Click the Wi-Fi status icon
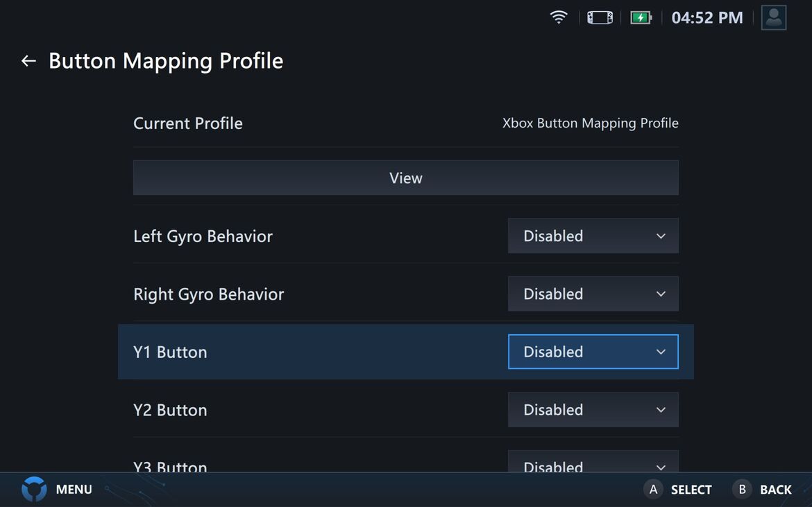The image size is (812, 507). click(558, 17)
